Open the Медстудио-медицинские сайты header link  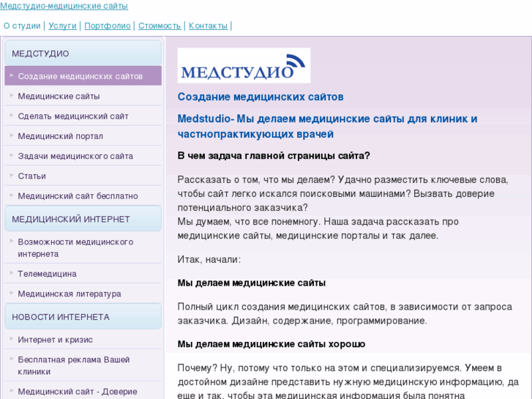pos(64,6)
